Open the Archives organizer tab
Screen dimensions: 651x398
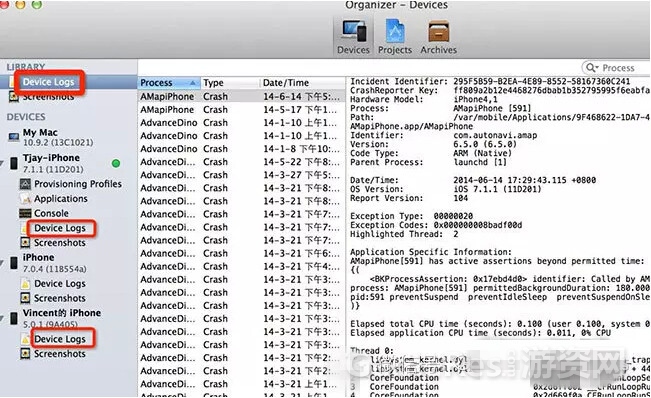(438, 37)
